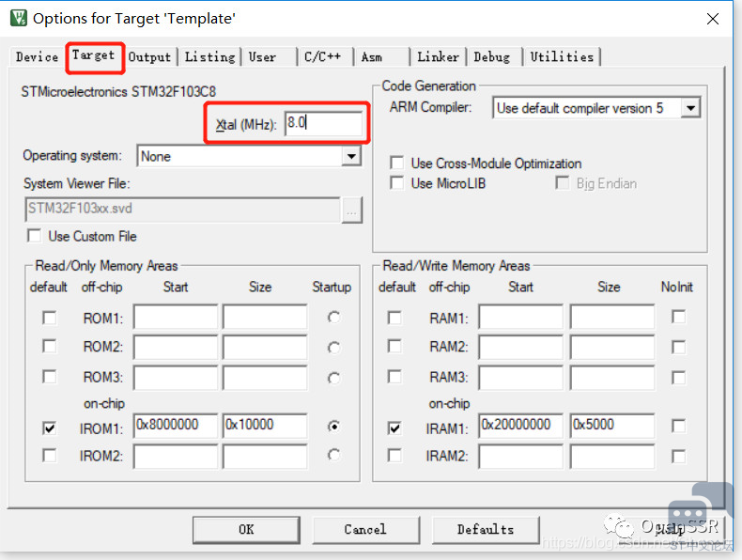Select the IROM2 Startup radio button
Viewport: 742px width, 560px height.
pyautogui.click(x=334, y=455)
